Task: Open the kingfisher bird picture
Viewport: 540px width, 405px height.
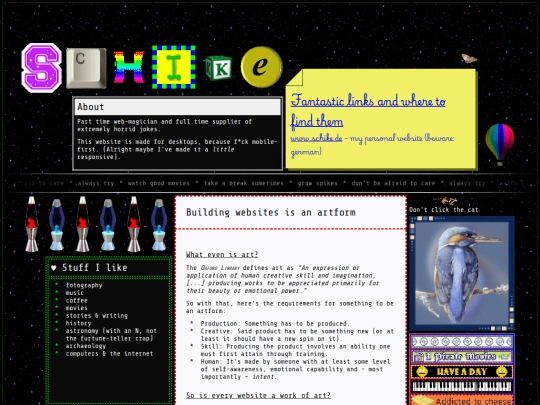Action: click(462, 273)
